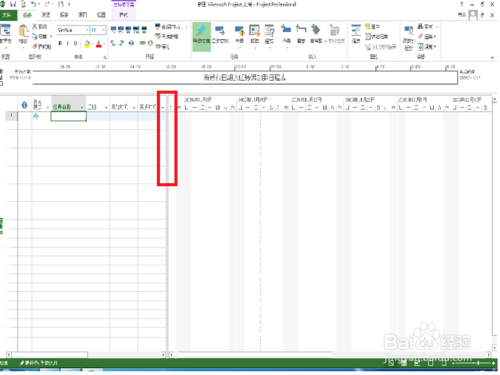This screenshot has width=500, height=375.
Task: Toggle bold formatting
Action: tap(60, 43)
